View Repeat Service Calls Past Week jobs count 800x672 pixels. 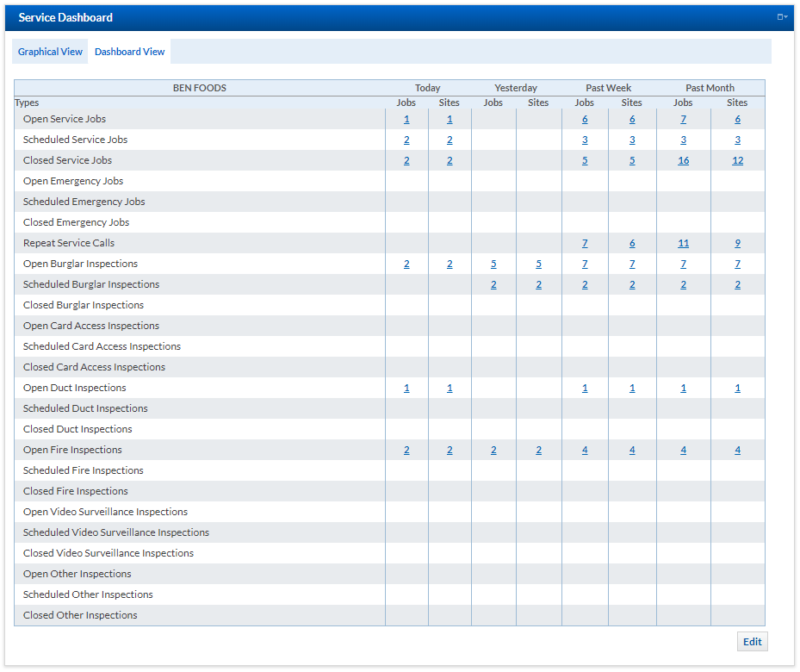point(585,243)
